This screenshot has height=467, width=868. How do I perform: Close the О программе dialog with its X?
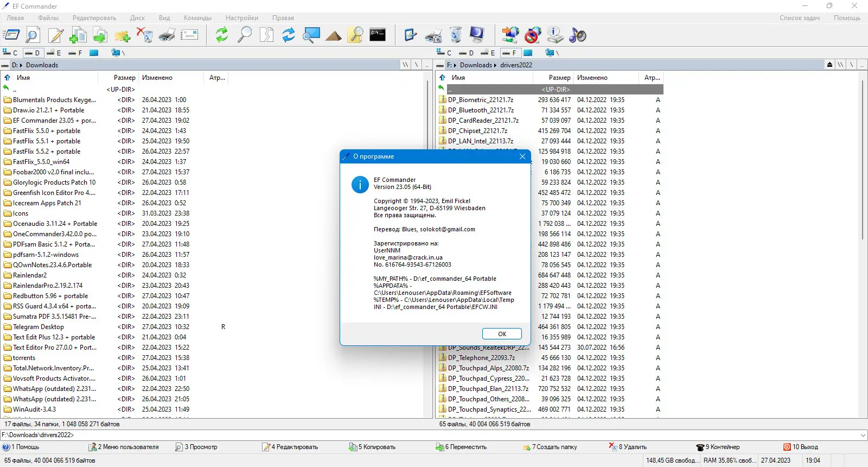522,156
